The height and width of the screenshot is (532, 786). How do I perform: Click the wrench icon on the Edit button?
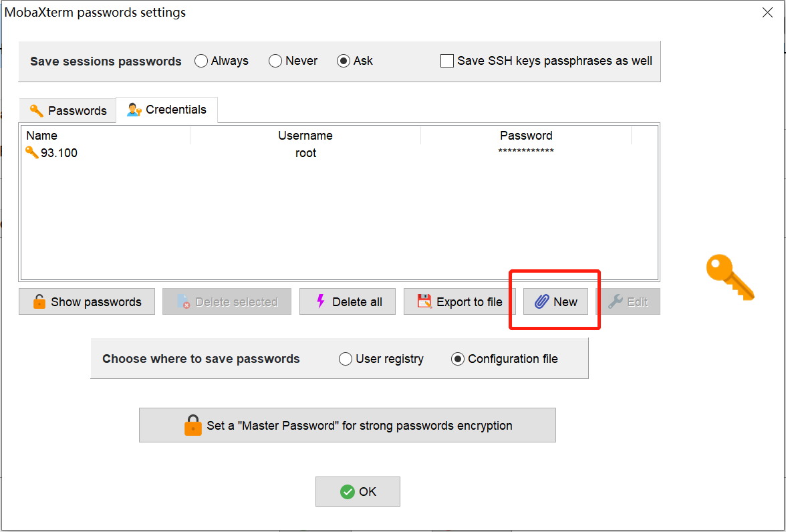(x=616, y=301)
